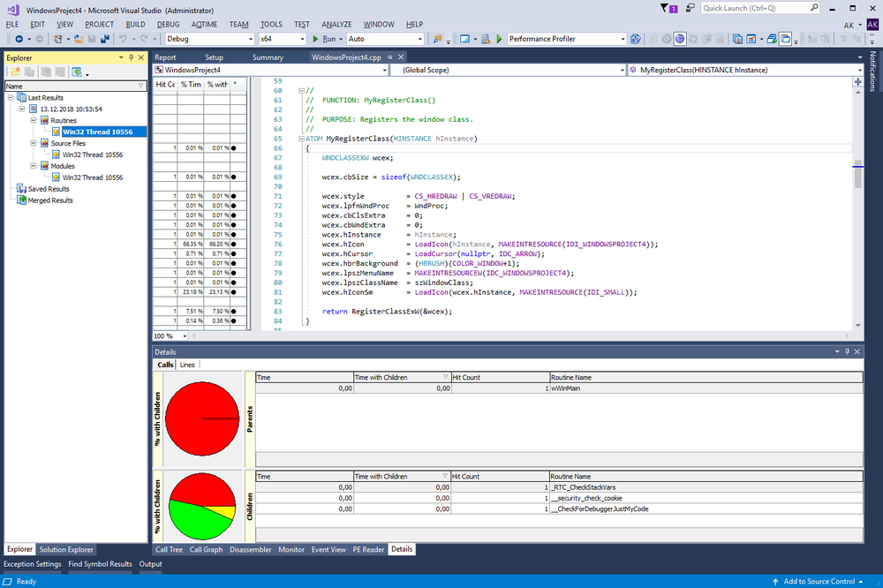Open the x64 platform dropdown
The height and width of the screenshot is (588, 883).
(x=301, y=40)
